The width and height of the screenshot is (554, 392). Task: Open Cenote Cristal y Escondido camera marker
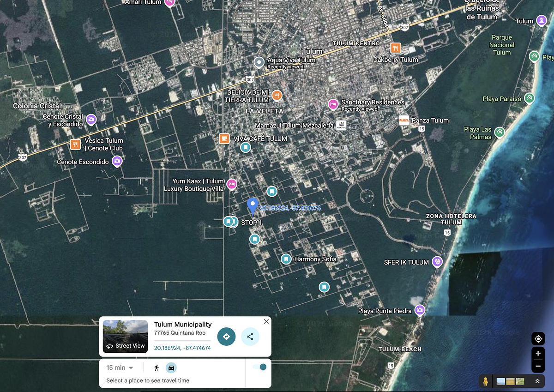(91, 119)
